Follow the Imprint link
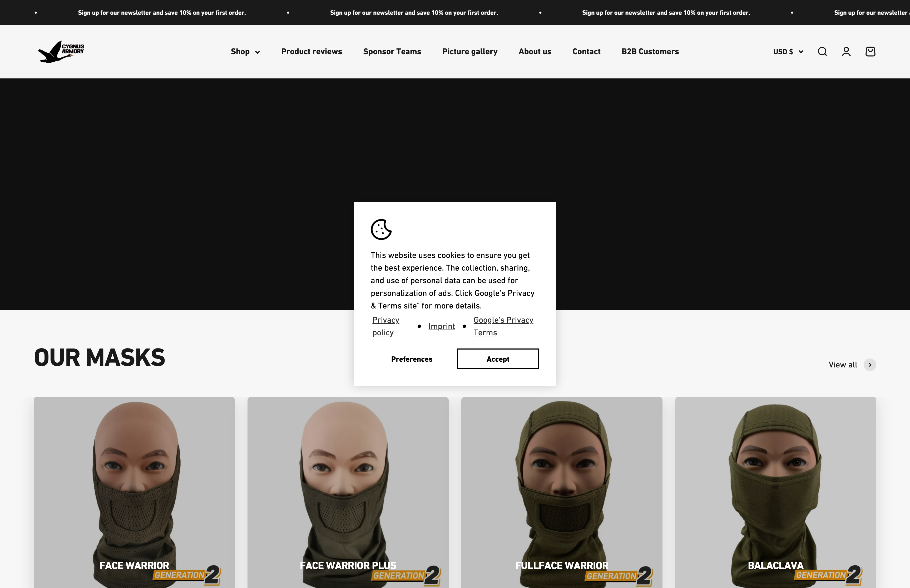Screen dimensions: 910x588 tap(442, 326)
